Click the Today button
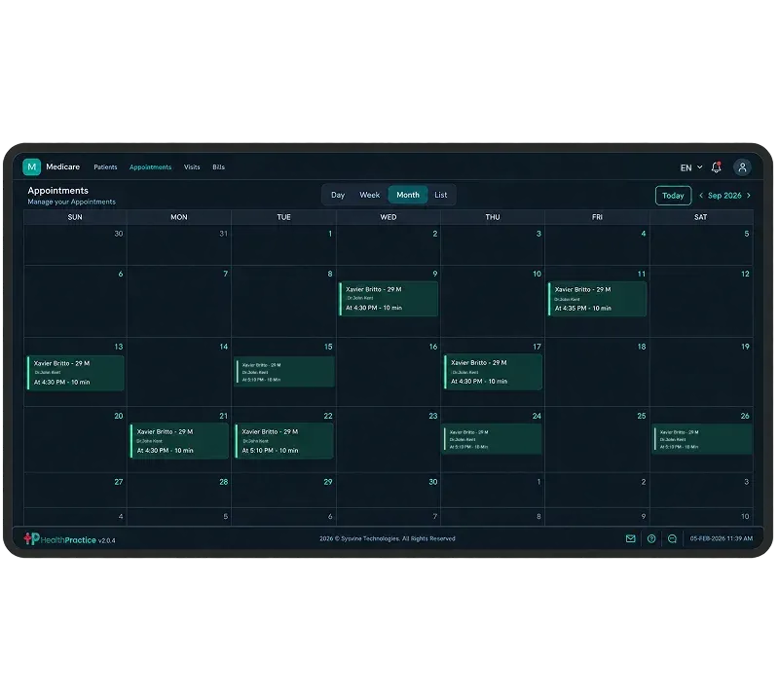Viewport: 779px width, 700px height. coord(673,196)
